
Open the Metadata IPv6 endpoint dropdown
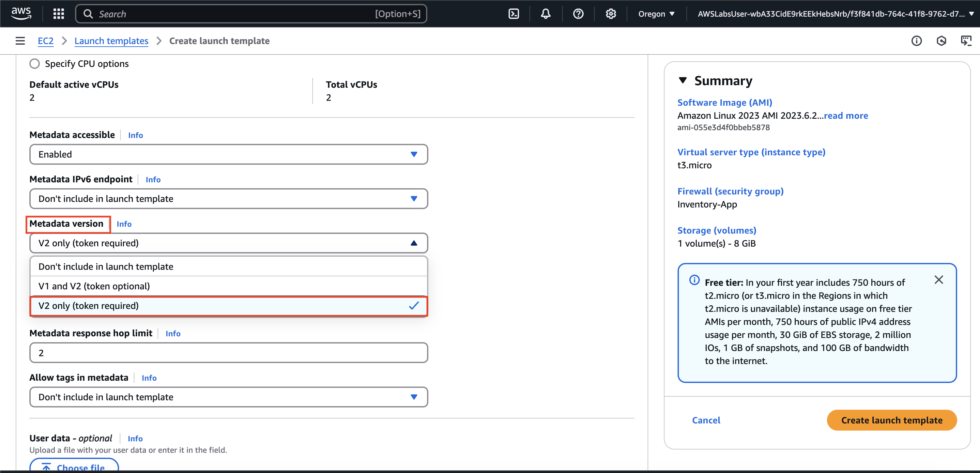(229, 199)
